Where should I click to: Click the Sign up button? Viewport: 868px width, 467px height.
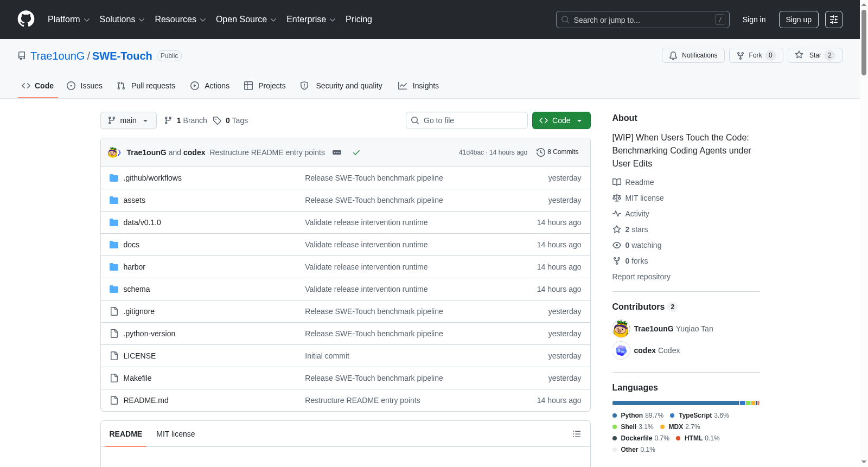[x=799, y=20]
